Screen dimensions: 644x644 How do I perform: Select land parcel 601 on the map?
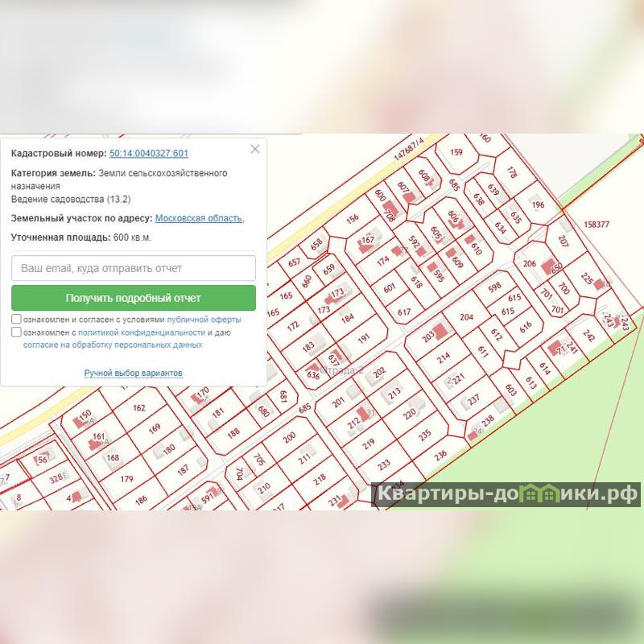pos(389,288)
